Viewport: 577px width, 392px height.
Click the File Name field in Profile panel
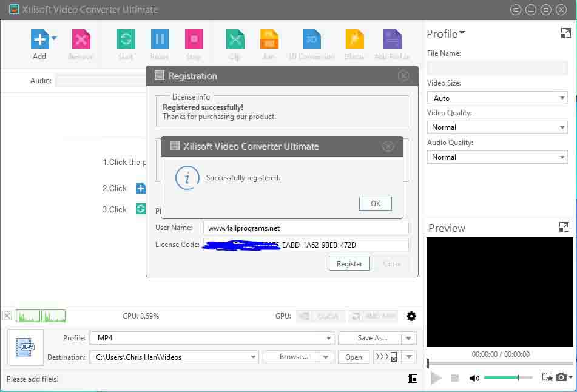(x=497, y=68)
